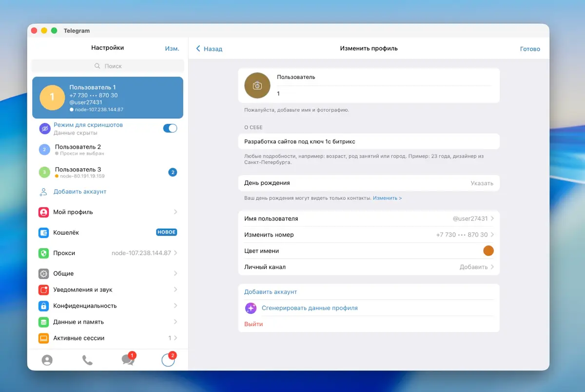
Task: Click the НОВОЕ badge on Кошелёк
Action: point(167,233)
